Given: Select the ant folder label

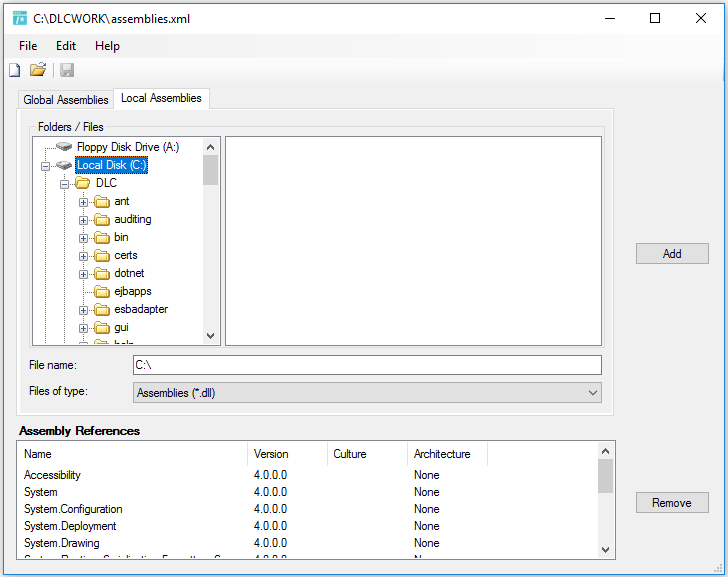Looking at the screenshot, I should click(x=122, y=201).
